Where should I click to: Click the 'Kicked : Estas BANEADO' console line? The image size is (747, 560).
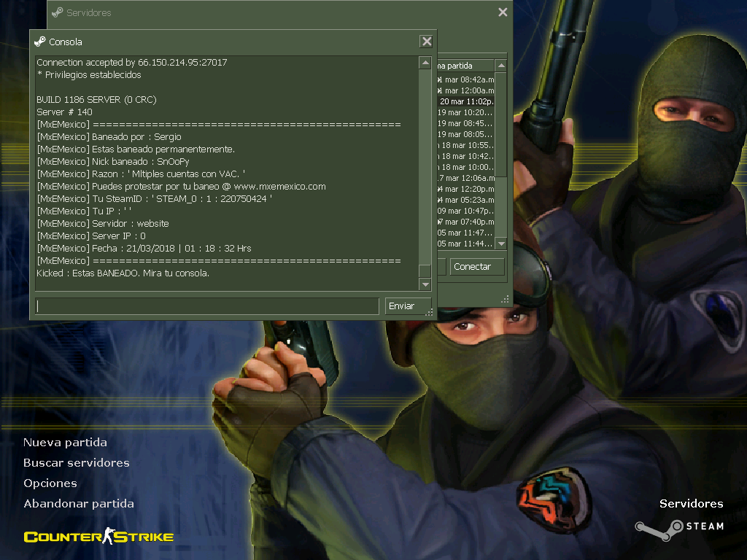[123, 273]
